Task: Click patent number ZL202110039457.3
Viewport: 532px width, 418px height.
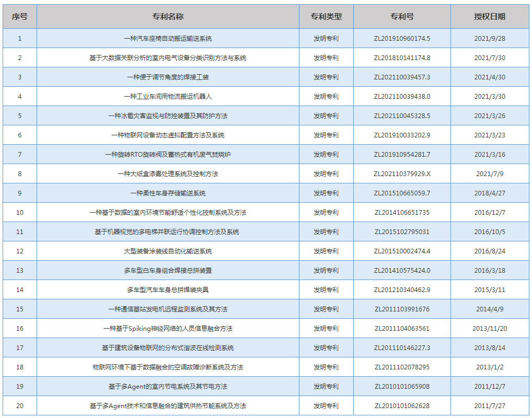Action: 402,77
